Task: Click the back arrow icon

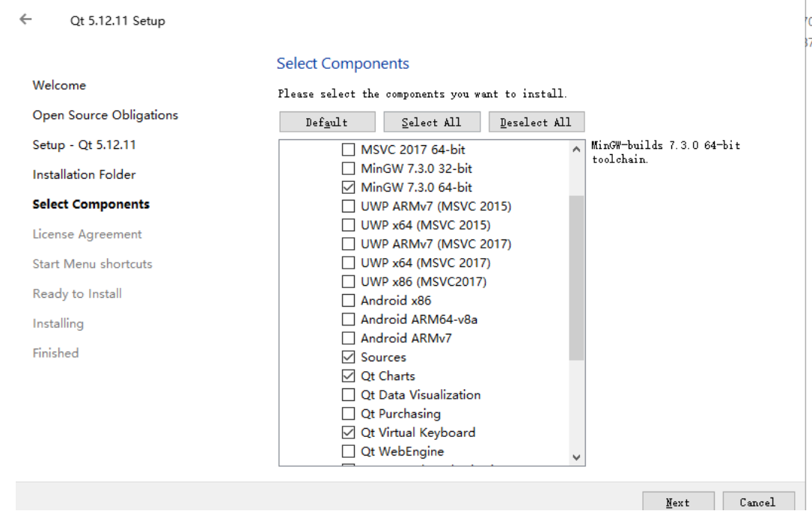Action: 25,19
